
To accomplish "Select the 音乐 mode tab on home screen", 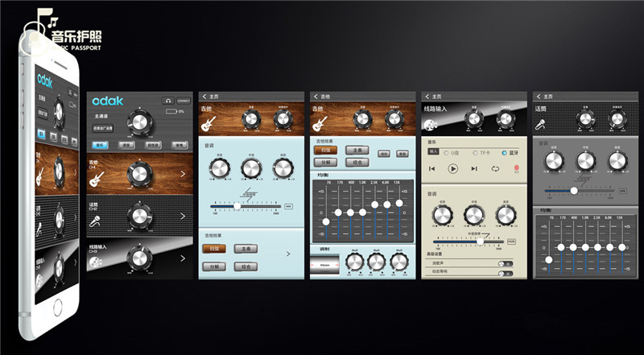I will coord(100,145).
